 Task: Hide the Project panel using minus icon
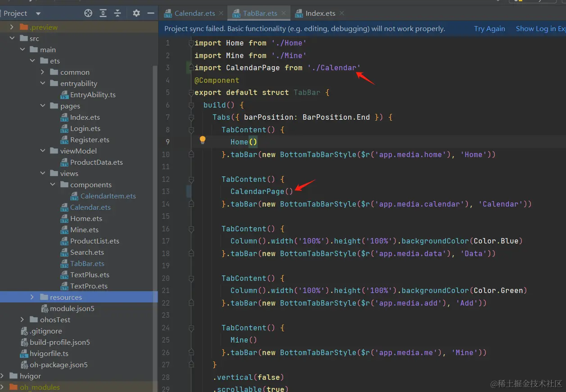pyautogui.click(x=150, y=13)
